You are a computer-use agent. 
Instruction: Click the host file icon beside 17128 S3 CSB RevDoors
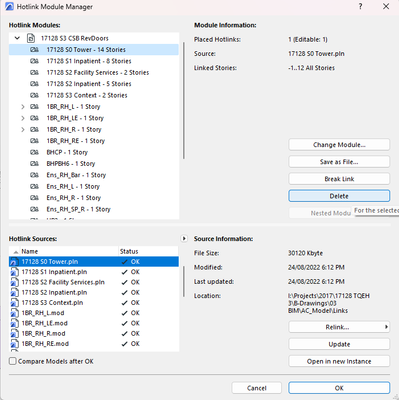[x=31, y=38]
